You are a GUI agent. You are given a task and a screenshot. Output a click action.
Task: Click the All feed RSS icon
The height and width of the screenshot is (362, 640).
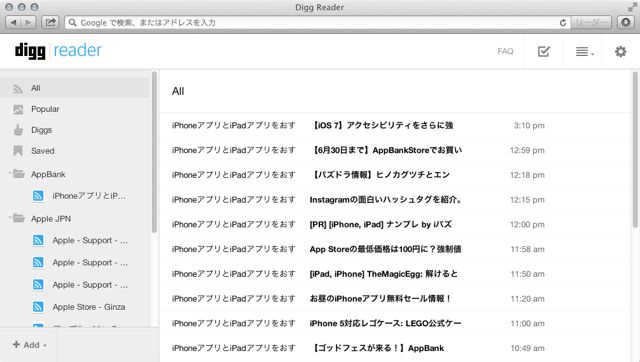(x=18, y=89)
